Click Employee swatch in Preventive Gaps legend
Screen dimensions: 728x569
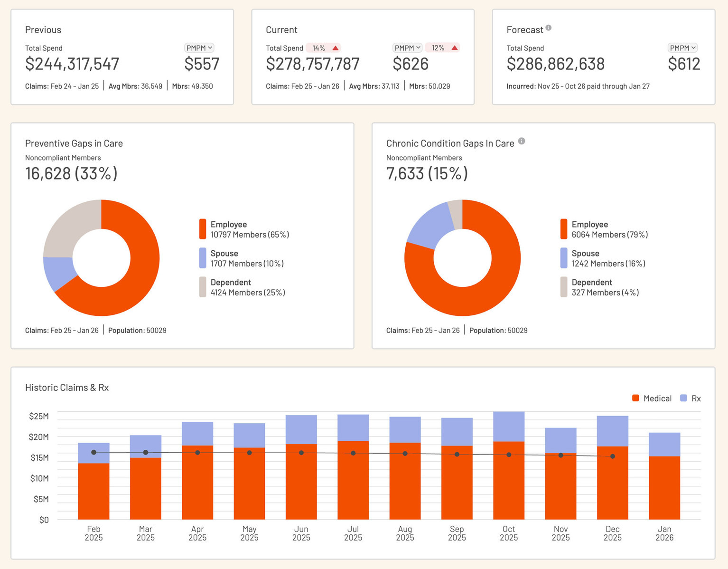pyautogui.click(x=203, y=229)
